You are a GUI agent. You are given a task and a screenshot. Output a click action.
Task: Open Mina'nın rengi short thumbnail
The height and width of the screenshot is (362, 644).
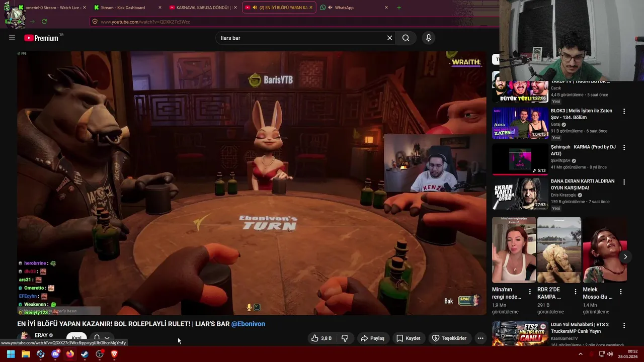(514, 250)
